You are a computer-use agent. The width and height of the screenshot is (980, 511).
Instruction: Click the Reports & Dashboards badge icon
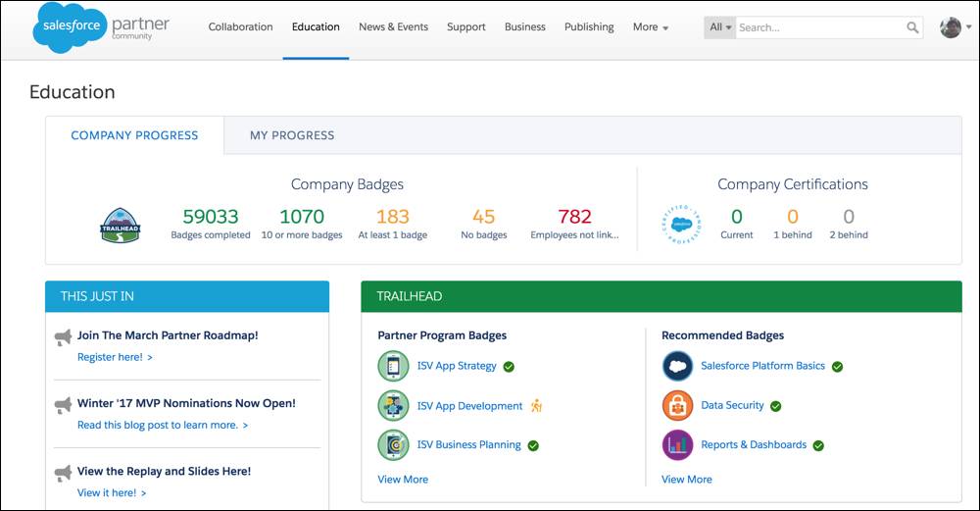click(x=677, y=444)
